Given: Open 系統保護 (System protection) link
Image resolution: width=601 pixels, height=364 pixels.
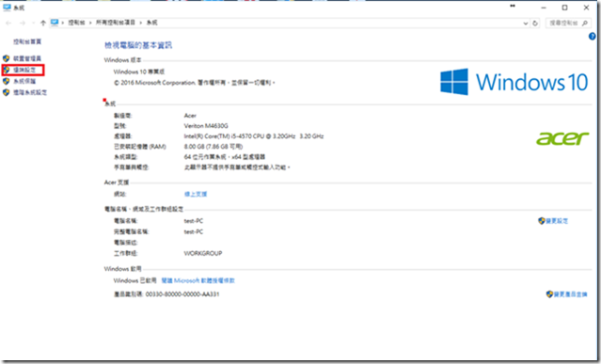Looking at the screenshot, I should coord(24,81).
